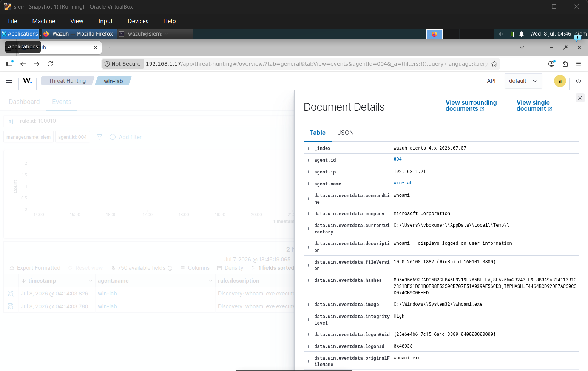This screenshot has height=371, width=588.
Task: Open the Wazuh hamburger navigation menu
Action: click(x=9, y=81)
